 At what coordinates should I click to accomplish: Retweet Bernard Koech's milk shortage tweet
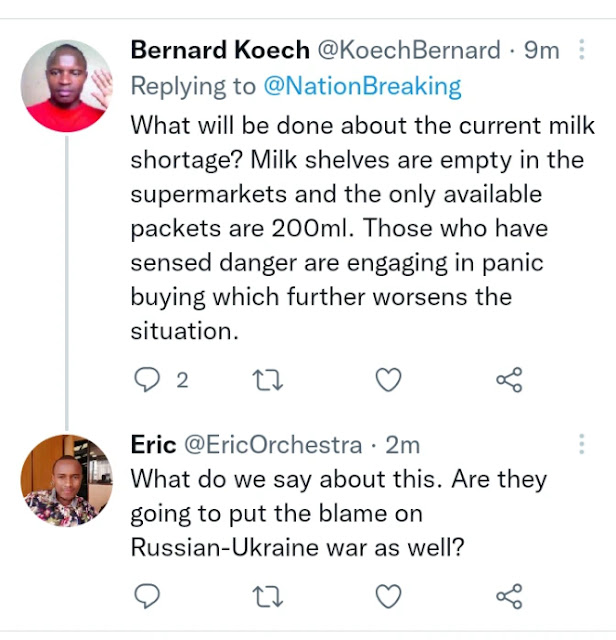[x=268, y=380]
